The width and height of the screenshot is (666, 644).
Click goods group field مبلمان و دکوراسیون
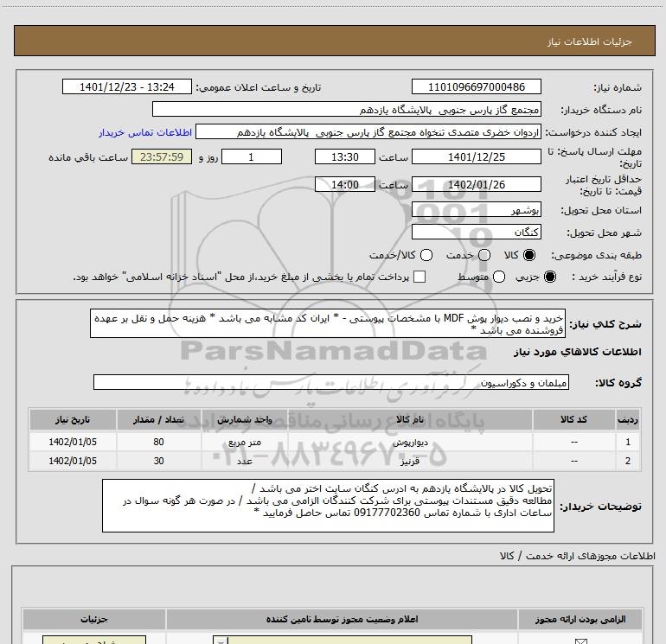click(331, 382)
